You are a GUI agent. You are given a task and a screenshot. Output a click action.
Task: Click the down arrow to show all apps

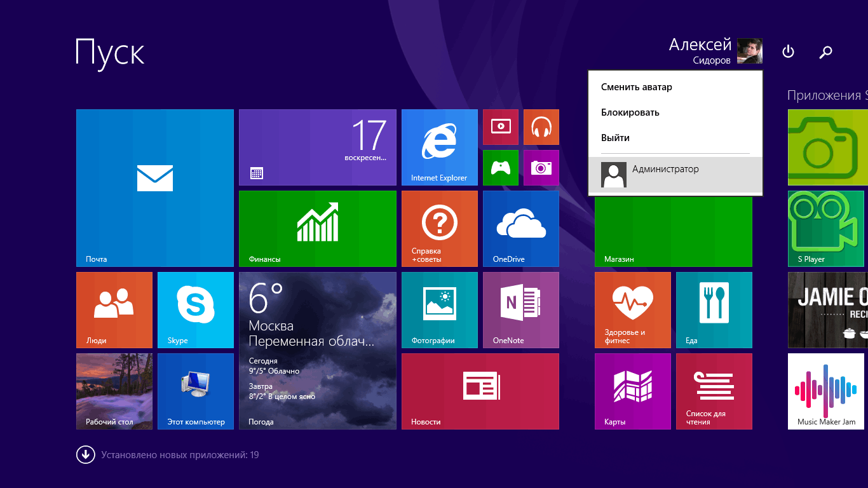pyautogui.click(x=85, y=455)
